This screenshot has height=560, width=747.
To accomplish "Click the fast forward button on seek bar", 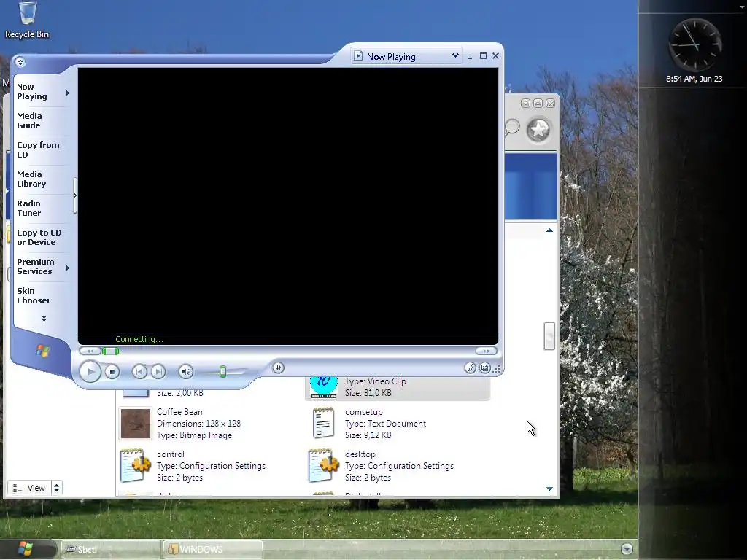I will [x=487, y=351].
